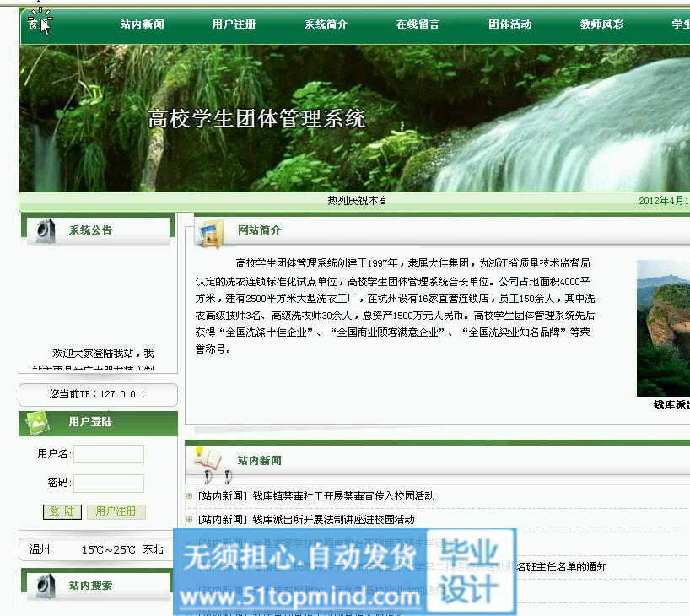Click the 东北 wind direction text

(154, 549)
